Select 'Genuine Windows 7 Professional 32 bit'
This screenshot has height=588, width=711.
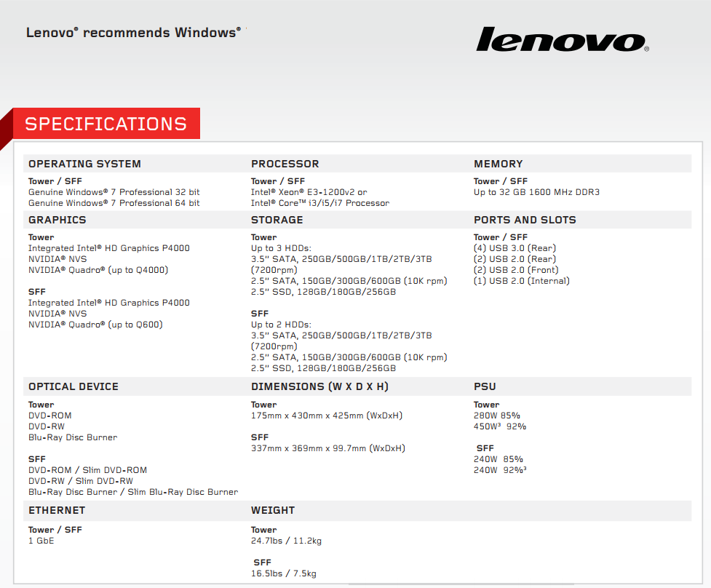(114, 192)
